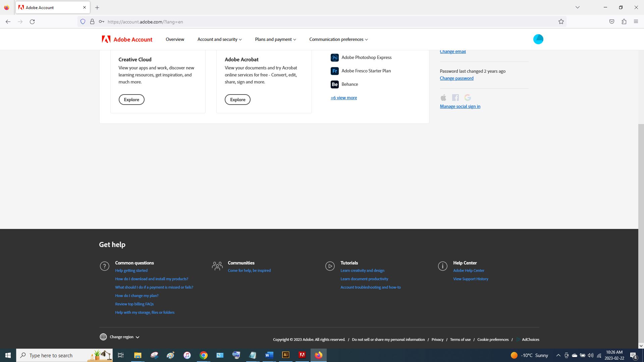Expand Plans and payment dropdown
644x362 pixels.
coord(275,40)
